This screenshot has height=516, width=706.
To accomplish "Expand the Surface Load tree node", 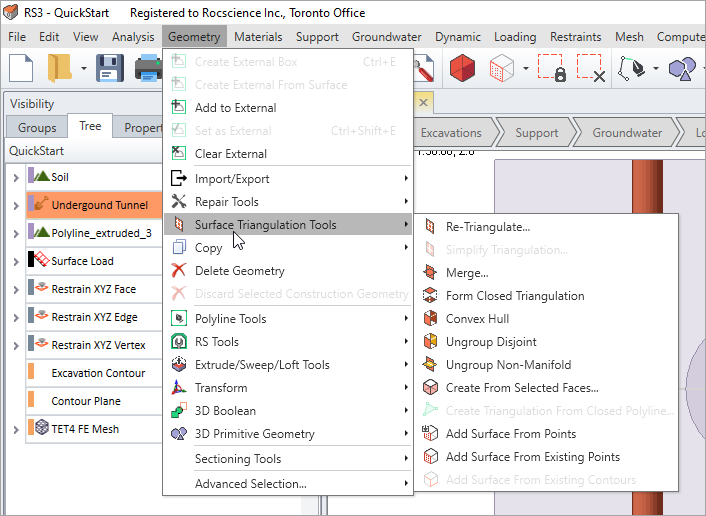I will [16, 262].
